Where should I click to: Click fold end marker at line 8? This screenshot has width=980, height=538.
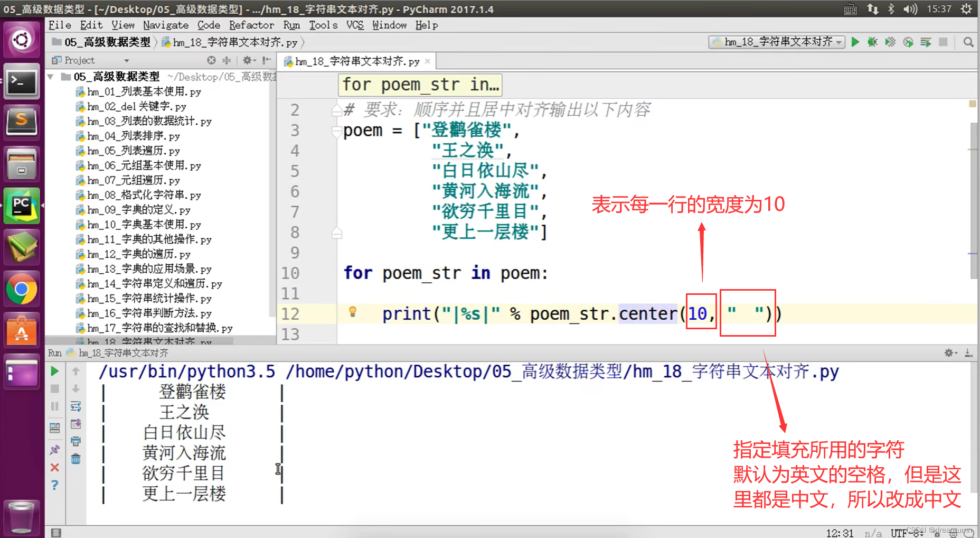tap(336, 233)
